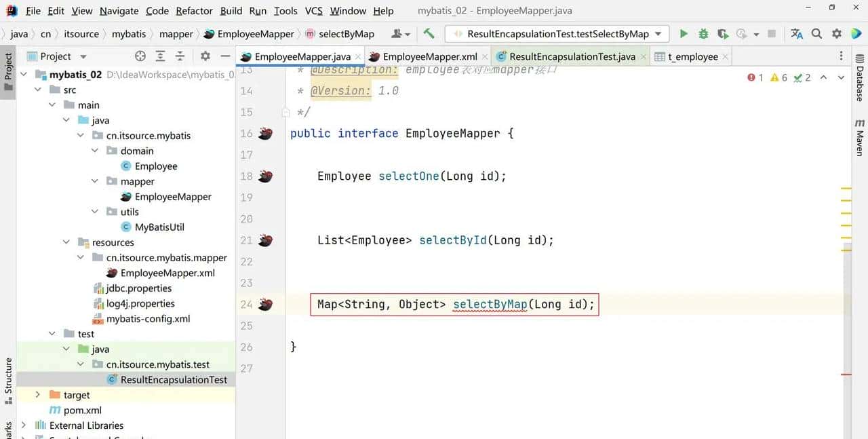Click the EmployeeMapper breadcrumb in navigation bar
868x439 pixels.
(255, 34)
